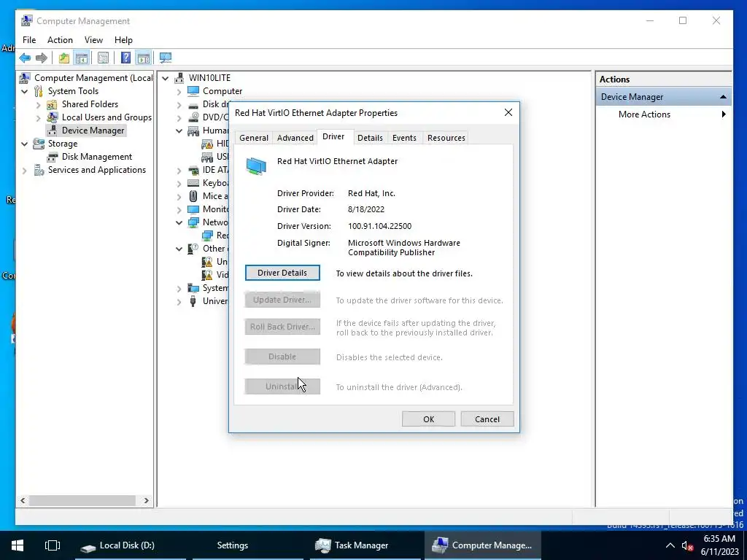747x560 pixels.
Task: Select Local Users and Groups node
Action: [x=107, y=117]
